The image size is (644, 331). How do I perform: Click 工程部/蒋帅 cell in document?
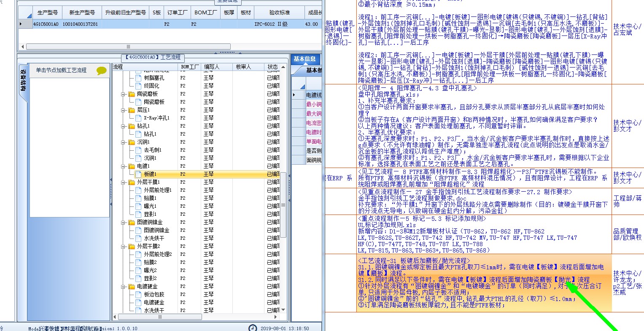628,201
